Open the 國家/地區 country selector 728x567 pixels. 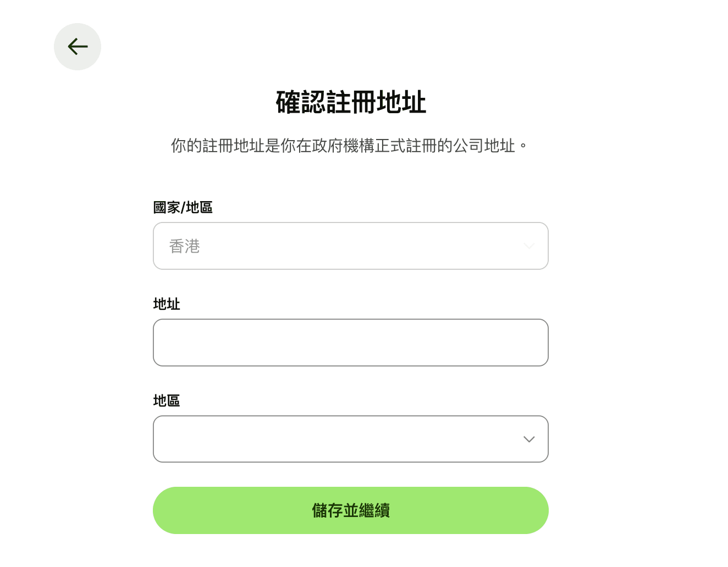click(350, 246)
